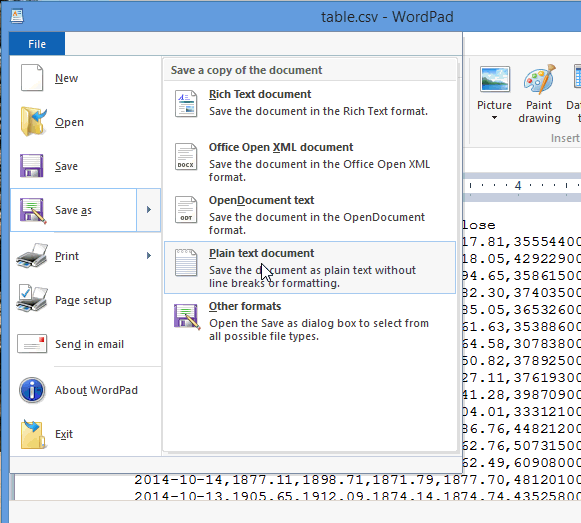Viewport: 581px width, 523px height.
Task: Expand the Print submenu arrow
Action: [x=149, y=255]
